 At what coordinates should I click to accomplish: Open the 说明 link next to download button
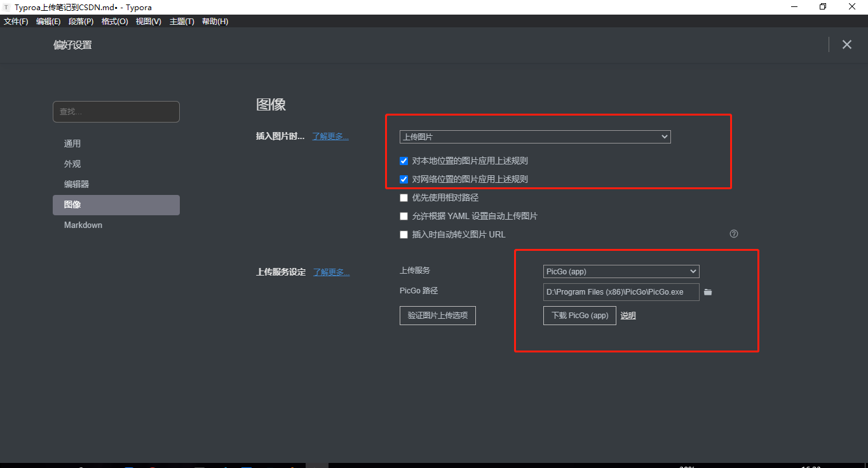click(x=628, y=315)
